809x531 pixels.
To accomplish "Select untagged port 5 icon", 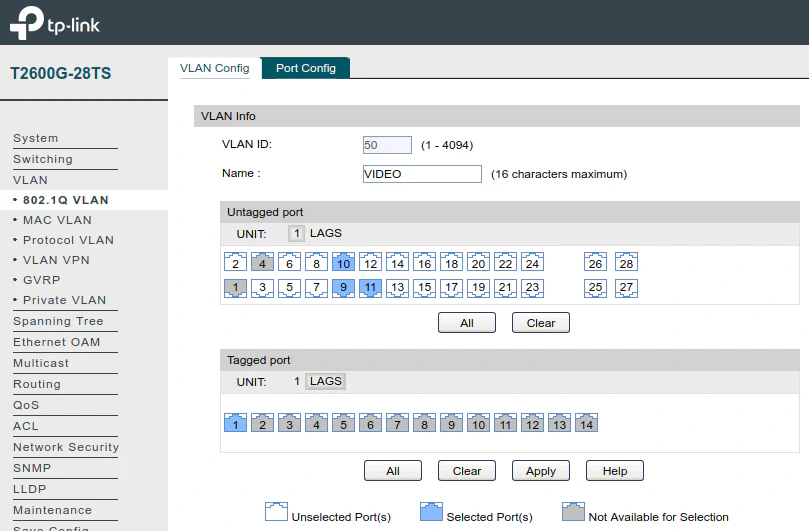I will pyautogui.click(x=289, y=288).
